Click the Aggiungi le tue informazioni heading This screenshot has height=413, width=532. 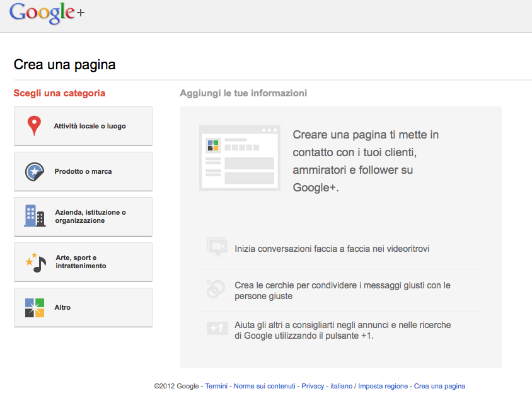click(x=243, y=93)
